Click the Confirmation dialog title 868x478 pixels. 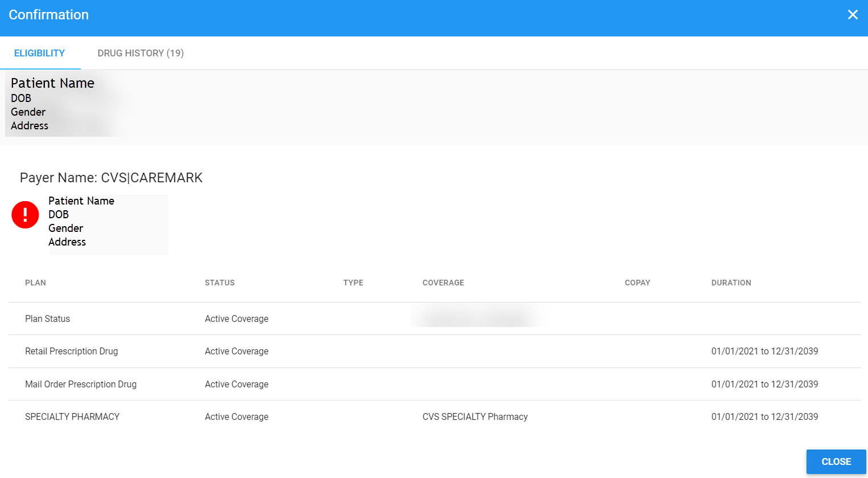[49, 15]
